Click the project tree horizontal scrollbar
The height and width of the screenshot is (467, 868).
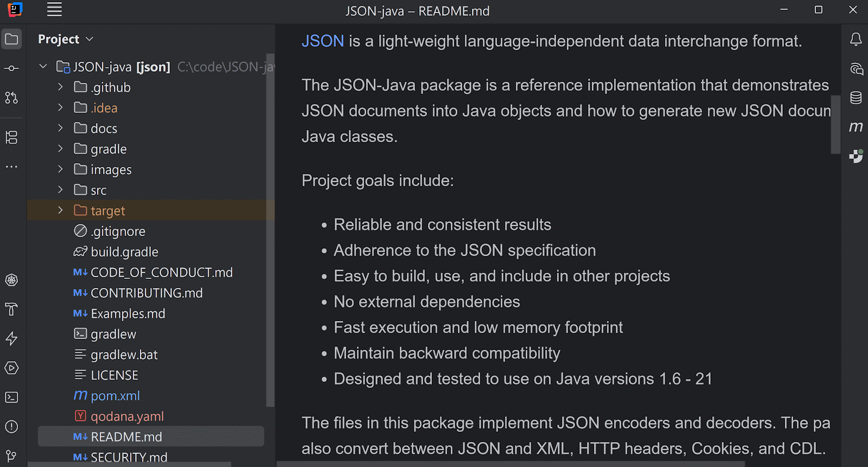point(130,464)
